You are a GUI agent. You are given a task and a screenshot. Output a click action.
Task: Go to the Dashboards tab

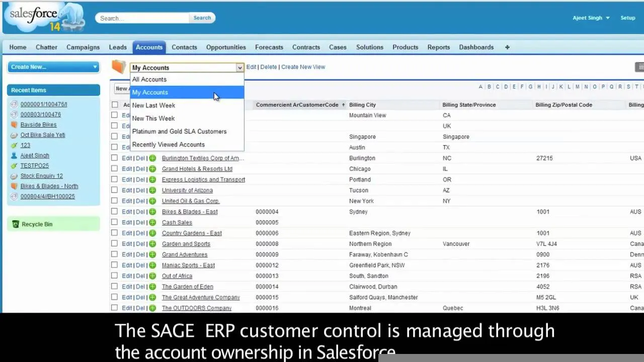476,47
